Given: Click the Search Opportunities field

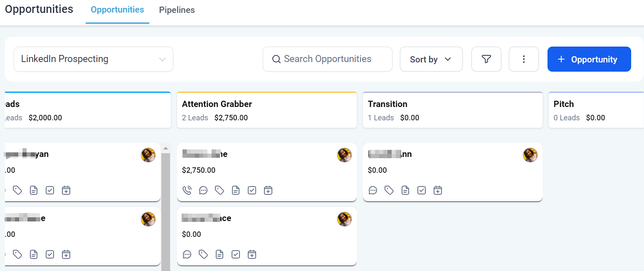Looking at the screenshot, I should (x=328, y=59).
